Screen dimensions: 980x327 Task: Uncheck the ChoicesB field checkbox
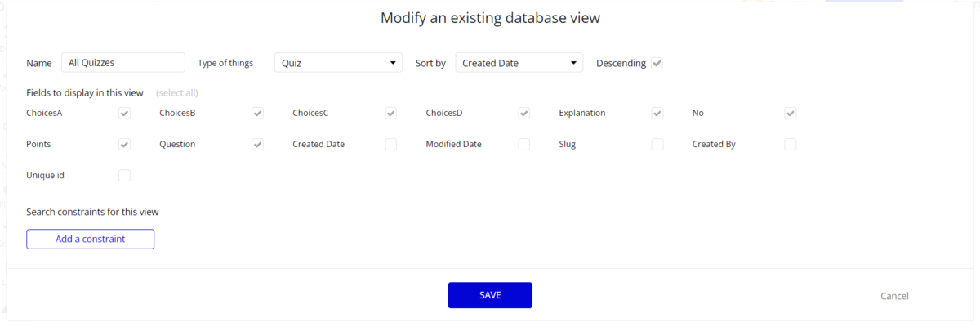tap(257, 114)
